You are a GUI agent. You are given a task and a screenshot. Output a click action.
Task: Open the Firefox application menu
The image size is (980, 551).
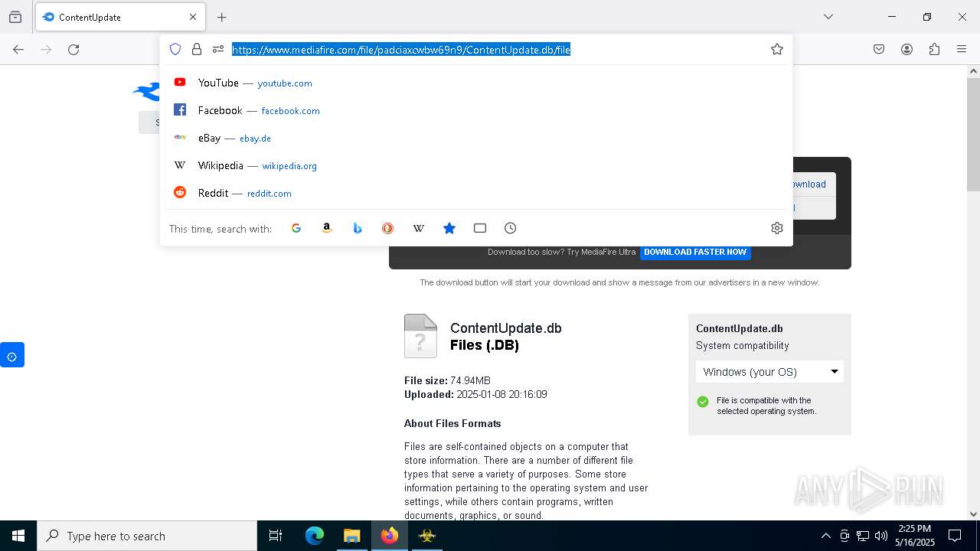(x=962, y=49)
